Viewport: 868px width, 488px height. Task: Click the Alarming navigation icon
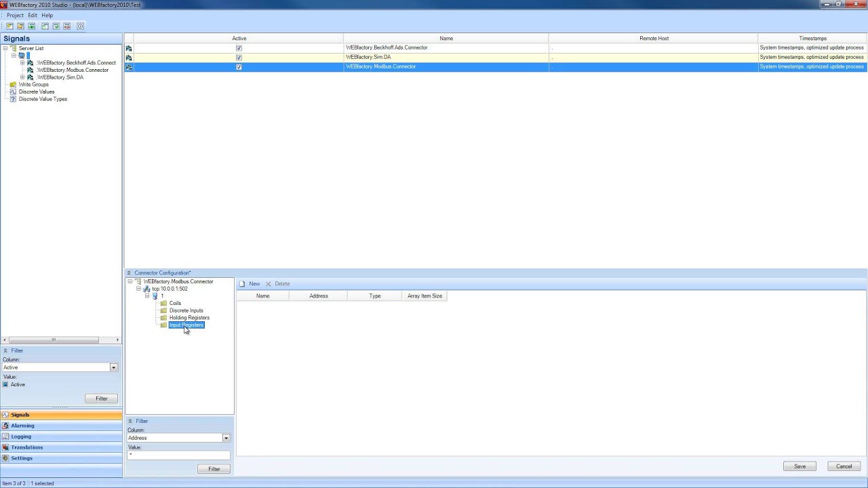pos(5,426)
